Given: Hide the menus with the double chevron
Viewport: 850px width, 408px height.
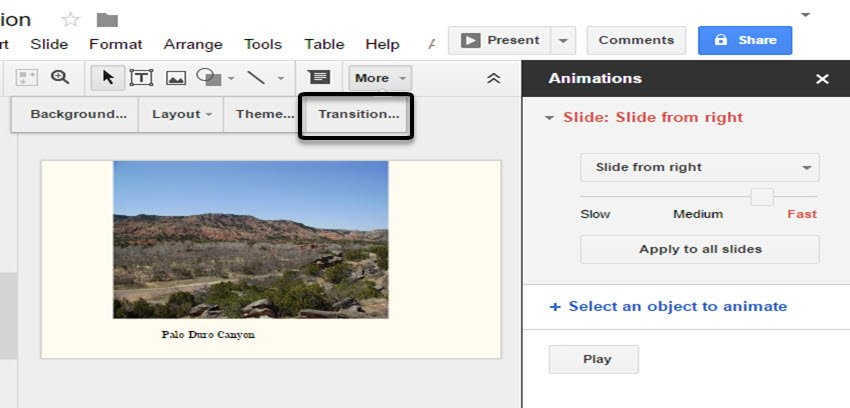Looking at the screenshot, I should (x=493, y=79).
